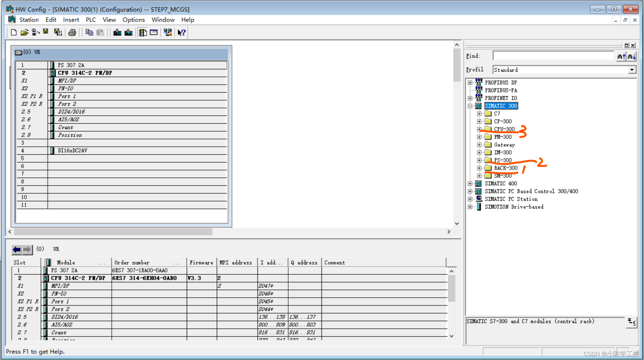Expand the PROFIBUS DP node

[470, 82]
